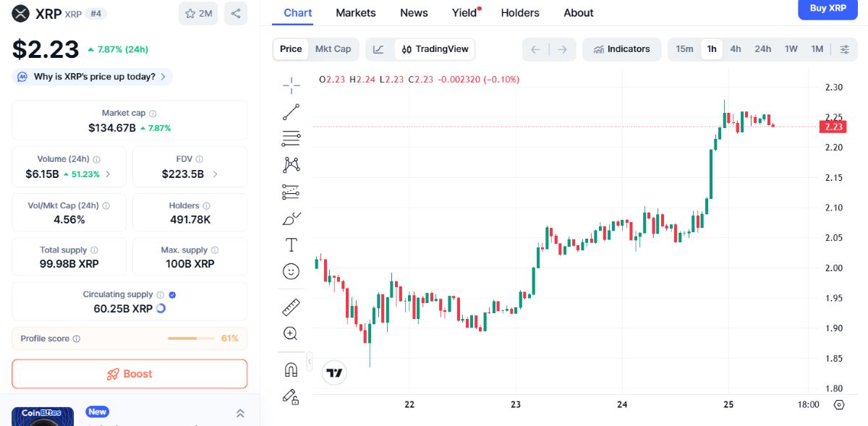
Task: Show Max. supply info tooltip
Action: [215, 250]
